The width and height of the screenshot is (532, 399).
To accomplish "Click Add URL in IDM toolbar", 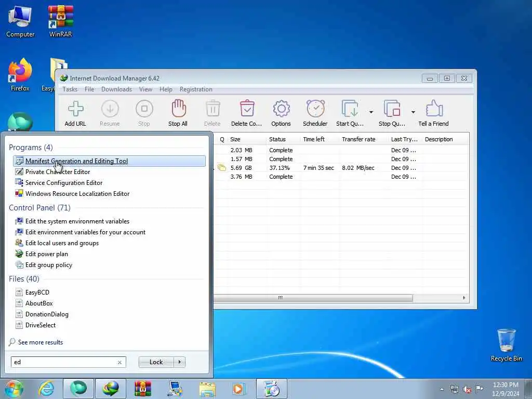I will tap(75, 114).
